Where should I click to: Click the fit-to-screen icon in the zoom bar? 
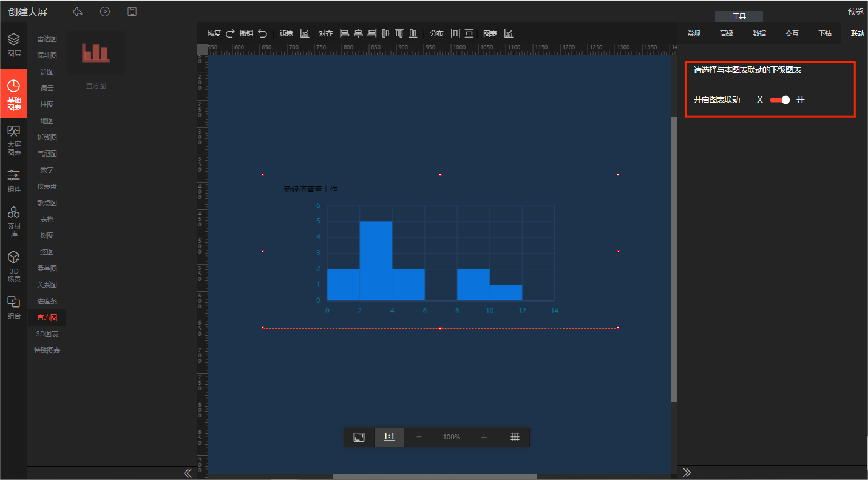359,437
